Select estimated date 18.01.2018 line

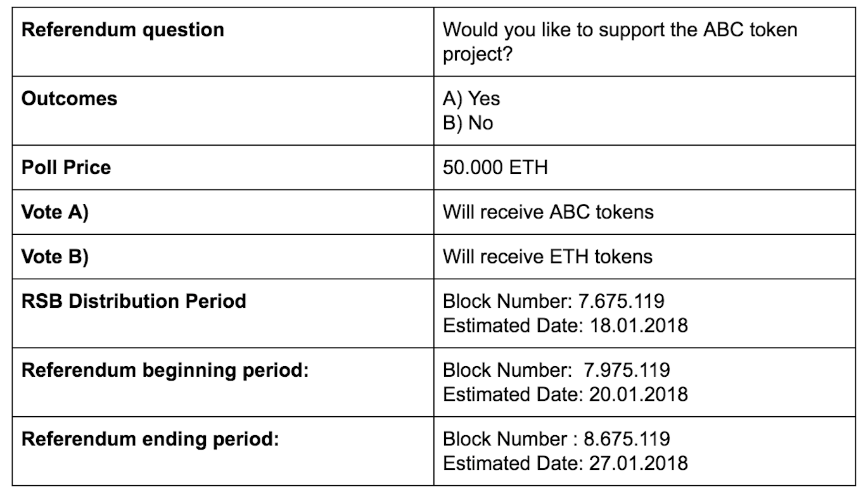click(565, 326)
